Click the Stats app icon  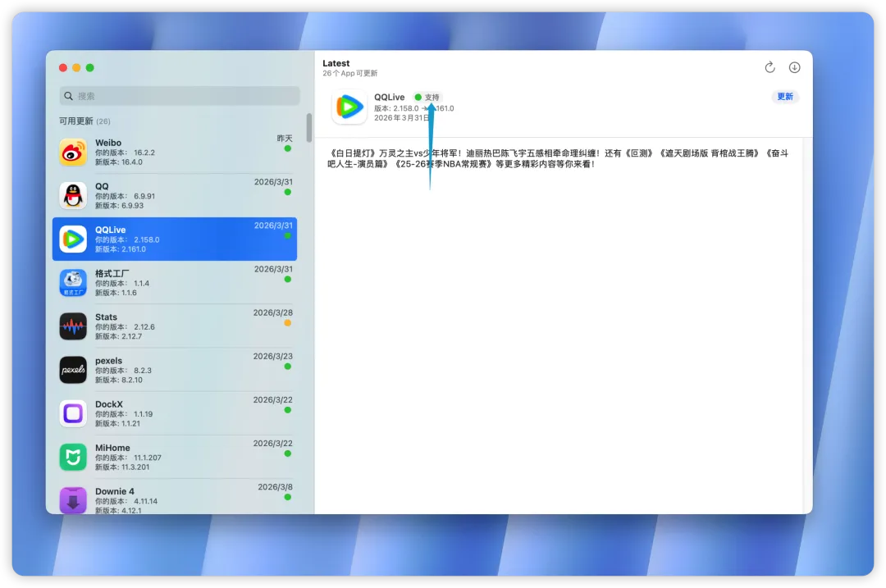73,326
